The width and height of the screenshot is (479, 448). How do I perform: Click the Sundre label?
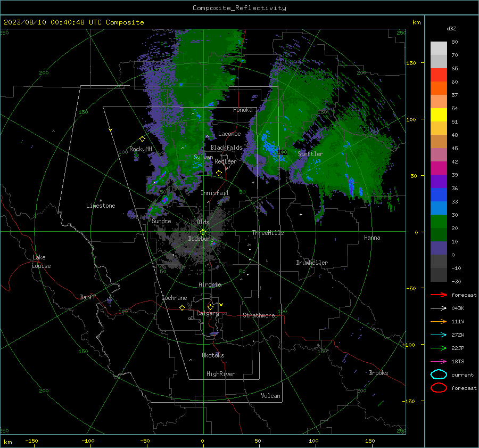pos(161,221)
